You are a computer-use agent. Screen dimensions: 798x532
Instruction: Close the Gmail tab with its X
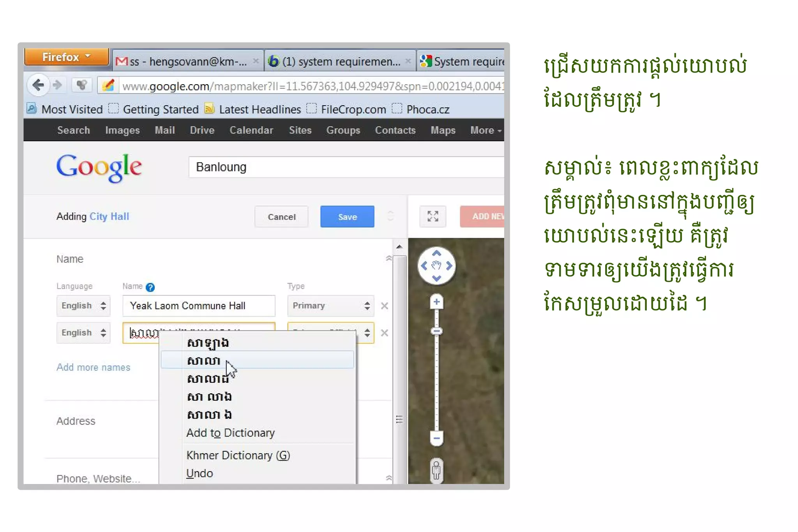click(256, 61)
